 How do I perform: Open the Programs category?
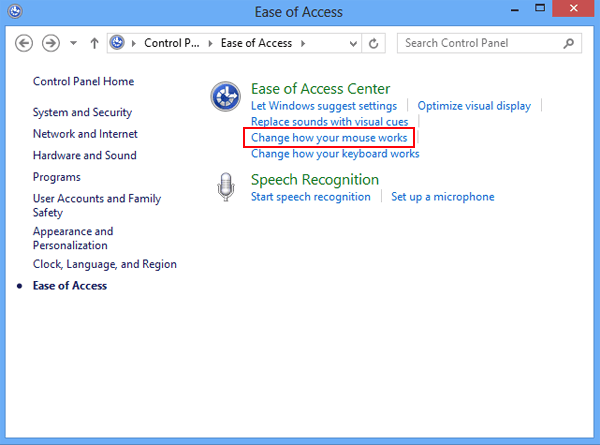(57, 177)
